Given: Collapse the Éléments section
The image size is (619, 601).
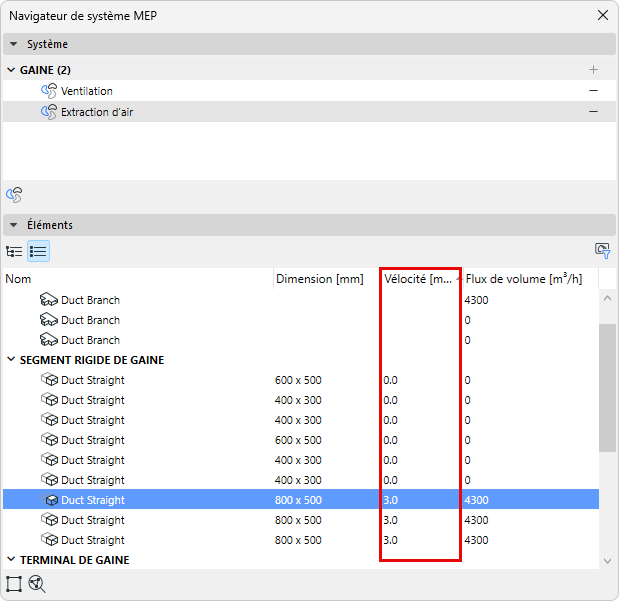Looking at the screenshot, I should (13, 225).
